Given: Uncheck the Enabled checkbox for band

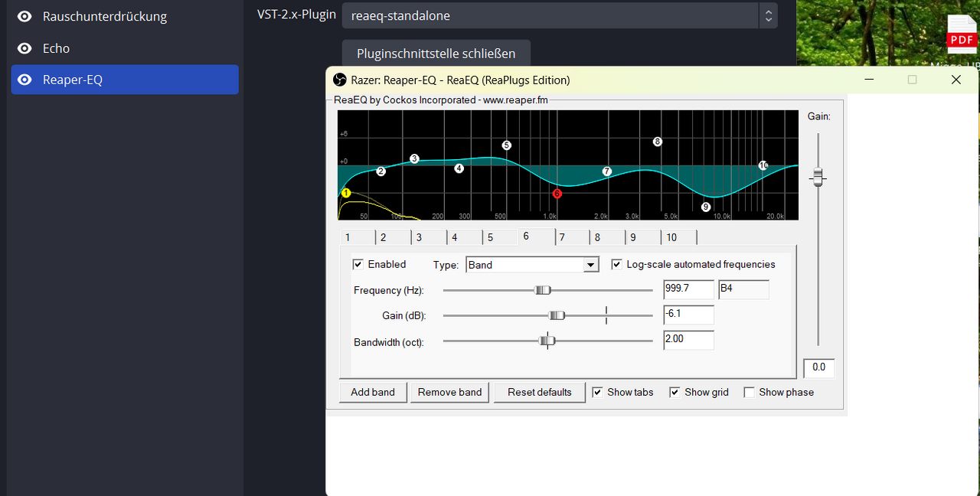Looking at the screenshot, I should point(358,264).
